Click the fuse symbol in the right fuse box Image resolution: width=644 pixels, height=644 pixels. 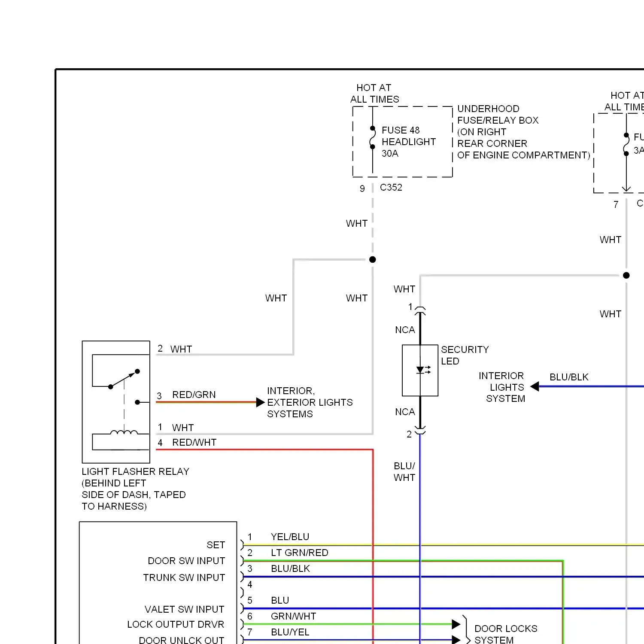click(x=626, y=144)
